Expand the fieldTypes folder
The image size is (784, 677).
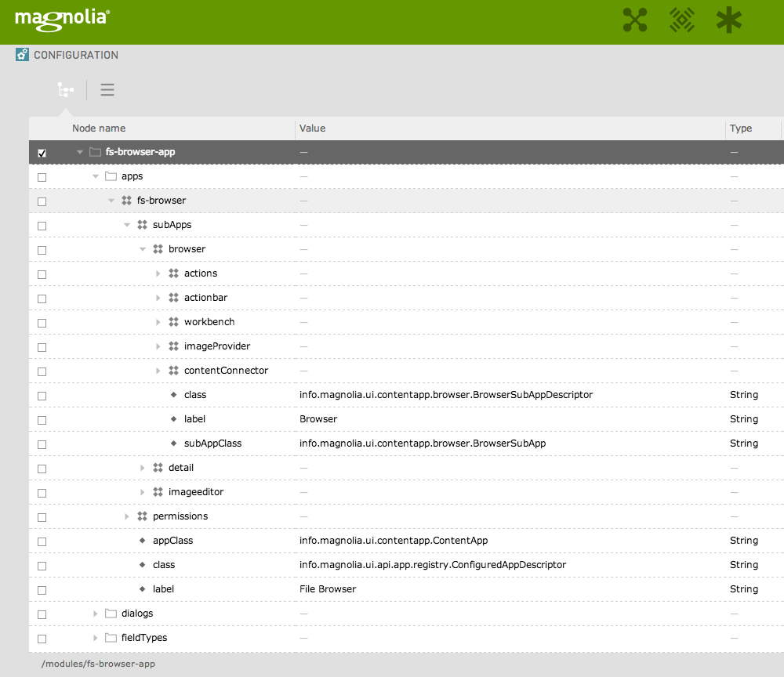pos(95,638)
